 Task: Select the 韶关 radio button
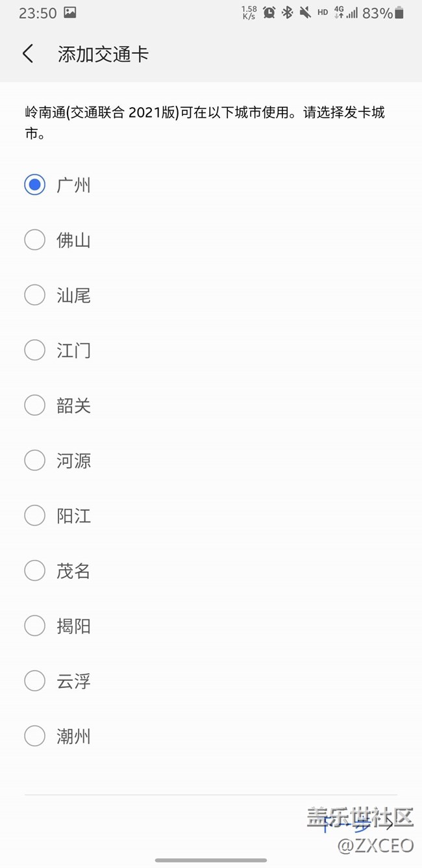coord(34,405)
